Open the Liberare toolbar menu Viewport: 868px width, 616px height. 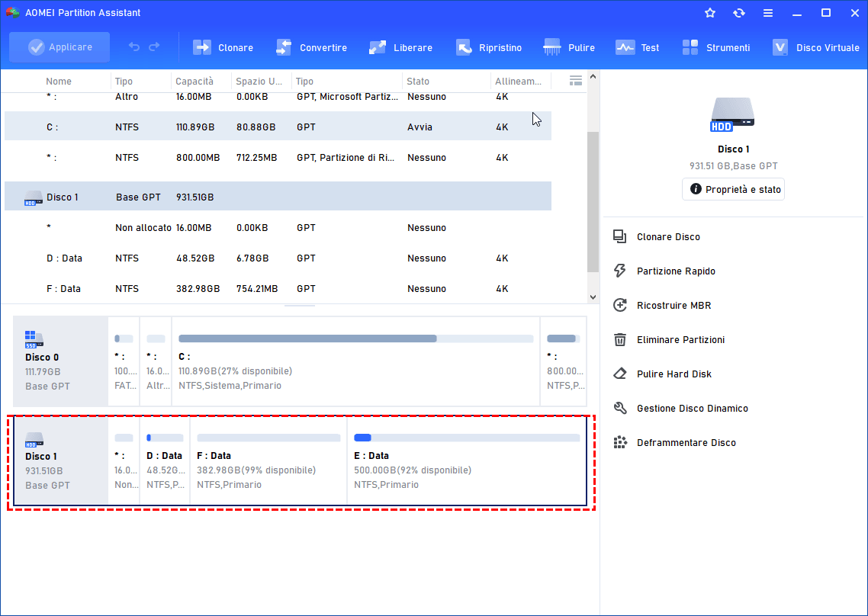[x=400, y=47]
